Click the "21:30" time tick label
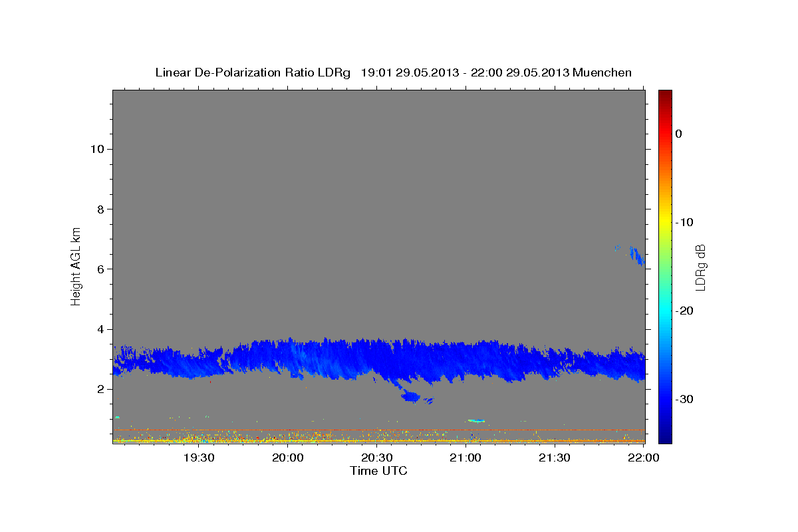 pyautogui.click(x=555, y=458)
